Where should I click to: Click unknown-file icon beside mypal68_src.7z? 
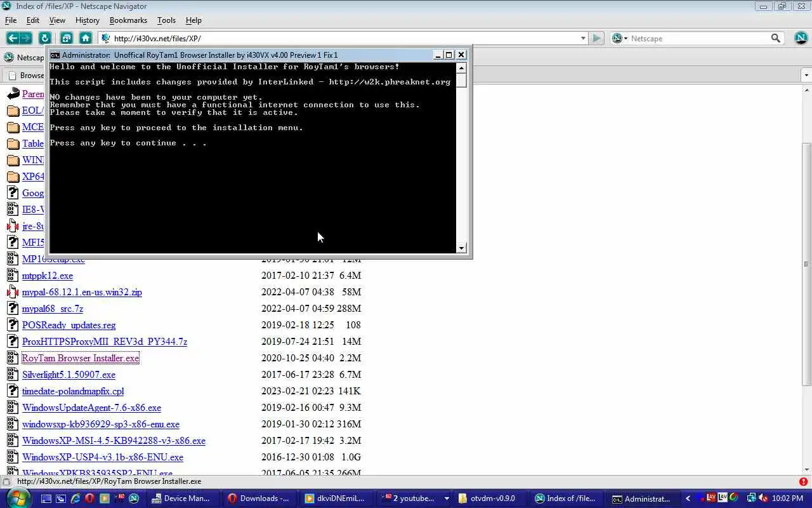click(x=13, y=308)
